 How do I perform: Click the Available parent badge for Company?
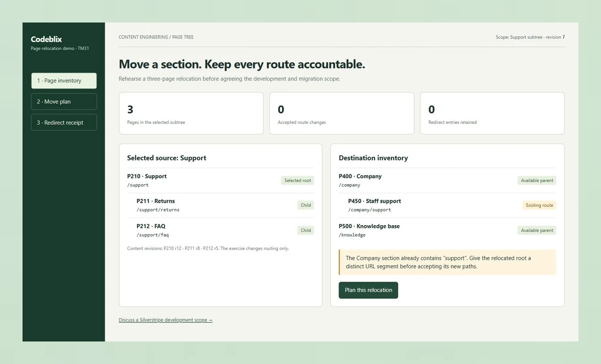(x=537, y=181)
